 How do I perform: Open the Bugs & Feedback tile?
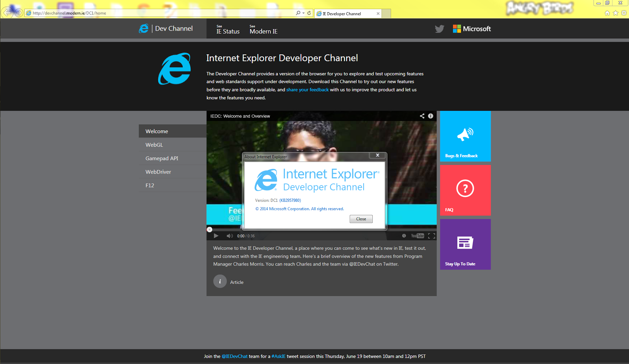click(x=465, y=136)
